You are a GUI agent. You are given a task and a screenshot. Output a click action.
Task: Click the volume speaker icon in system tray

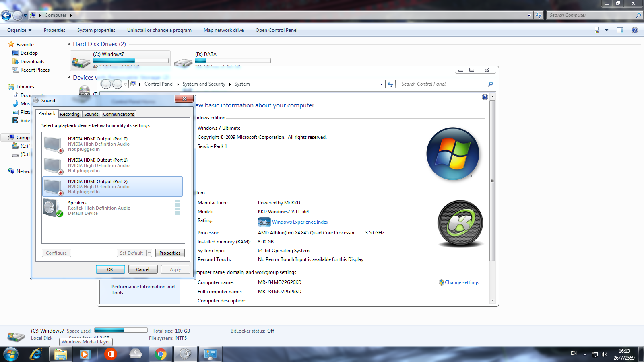604,354
